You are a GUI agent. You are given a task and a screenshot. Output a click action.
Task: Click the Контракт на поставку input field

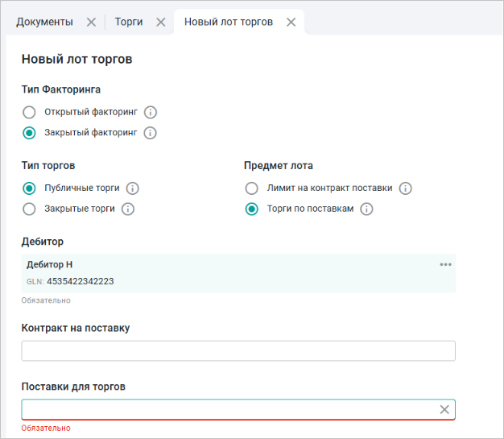click(x=238, y=350)
